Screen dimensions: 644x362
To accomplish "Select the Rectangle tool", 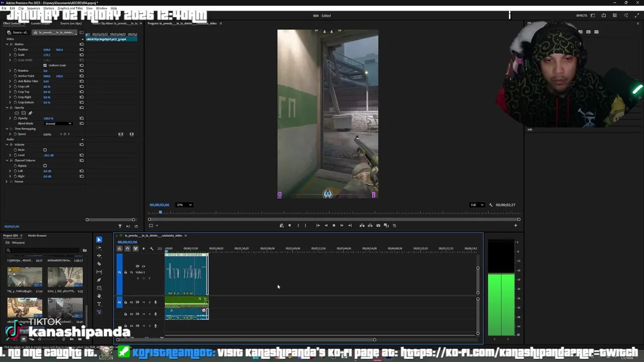I will (x=99, y=288).
